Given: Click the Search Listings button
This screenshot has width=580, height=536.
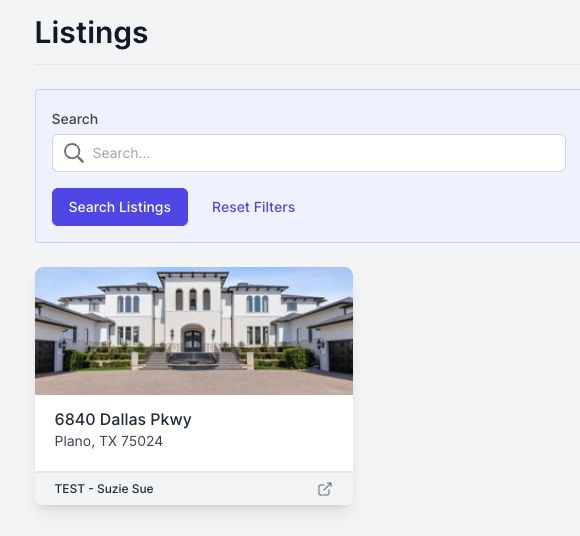Looking at the screenshot, I should (x=120, y=207).
